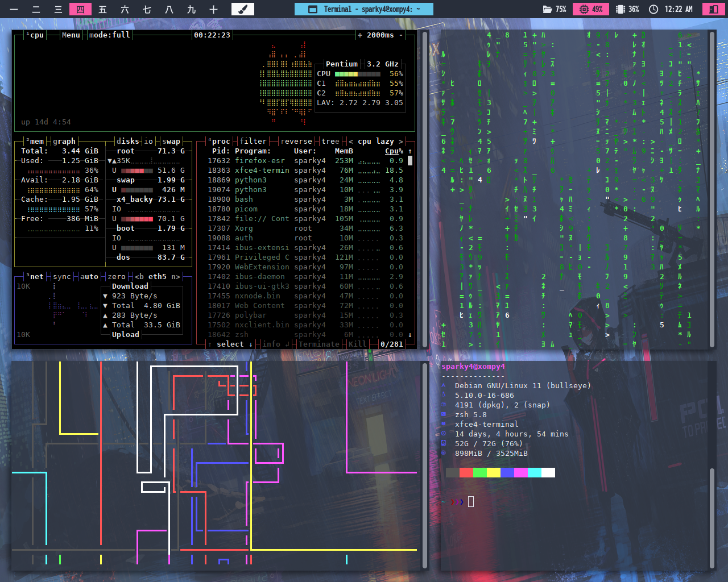Toggle the auto scaling option in net
Viewport: 728px width, 582px height.
89,277
